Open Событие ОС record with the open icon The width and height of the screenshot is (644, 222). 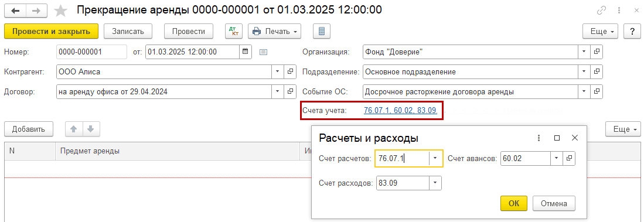(x=597, y=91)
